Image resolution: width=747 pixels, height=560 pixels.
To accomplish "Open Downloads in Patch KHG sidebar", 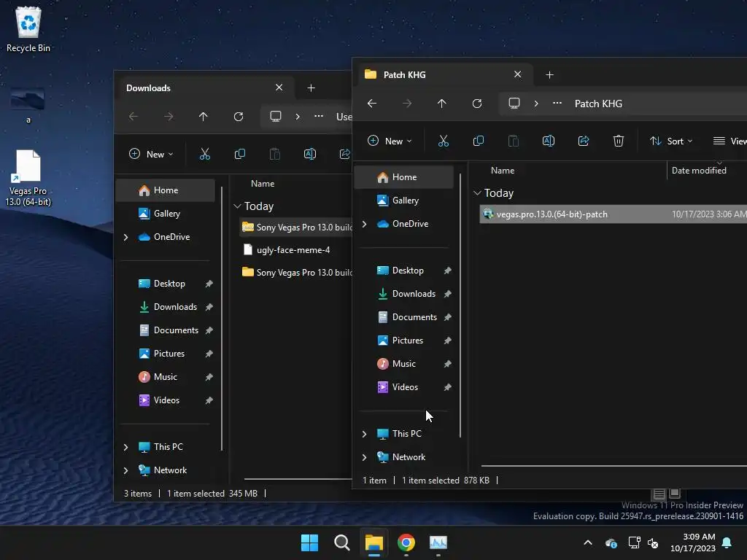I will 413,294.
